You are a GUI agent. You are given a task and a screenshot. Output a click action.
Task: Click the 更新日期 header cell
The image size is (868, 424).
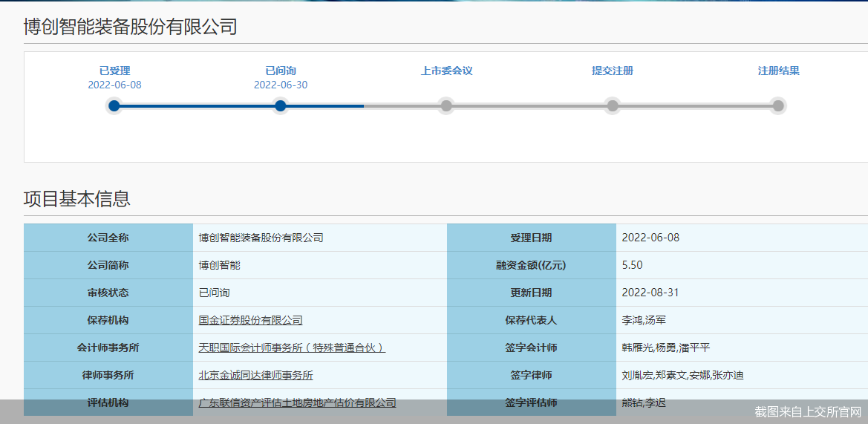532,293
